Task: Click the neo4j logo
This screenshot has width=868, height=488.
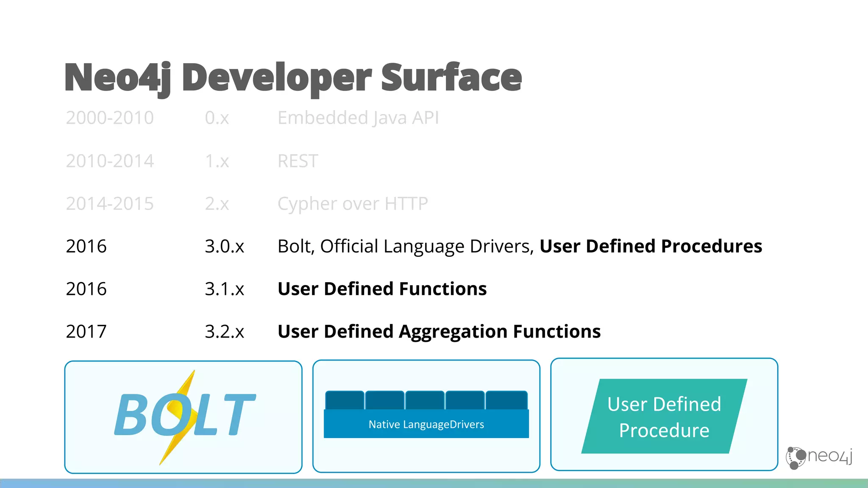Action: coord(819,458)
